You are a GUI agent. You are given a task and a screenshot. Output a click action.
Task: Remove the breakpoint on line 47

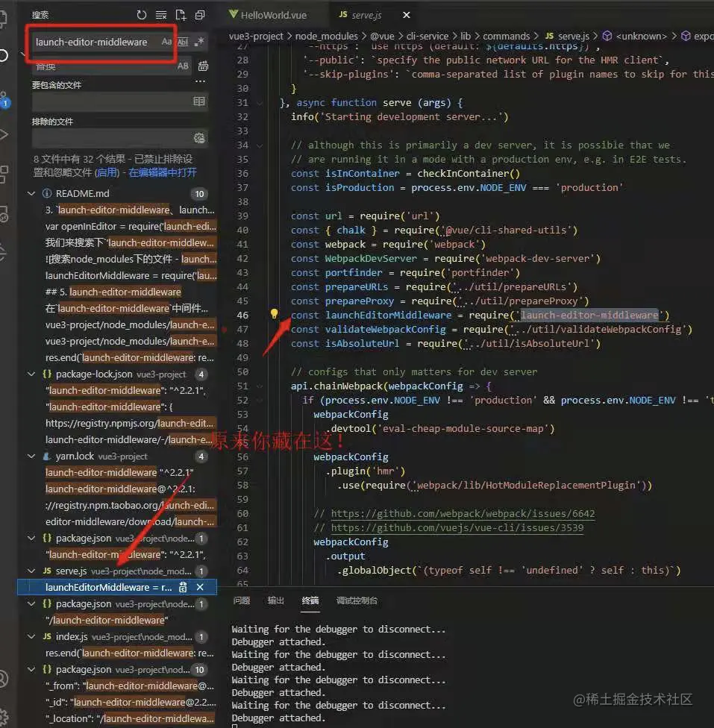[225, 330]
